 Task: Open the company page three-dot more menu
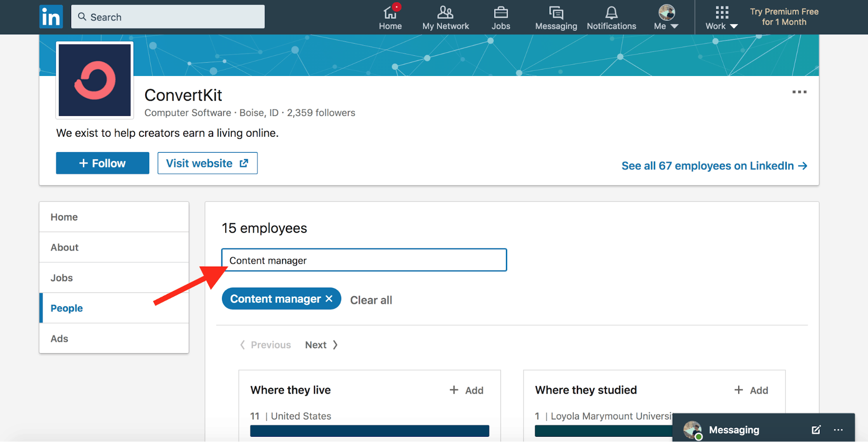(x=799, y=92)
